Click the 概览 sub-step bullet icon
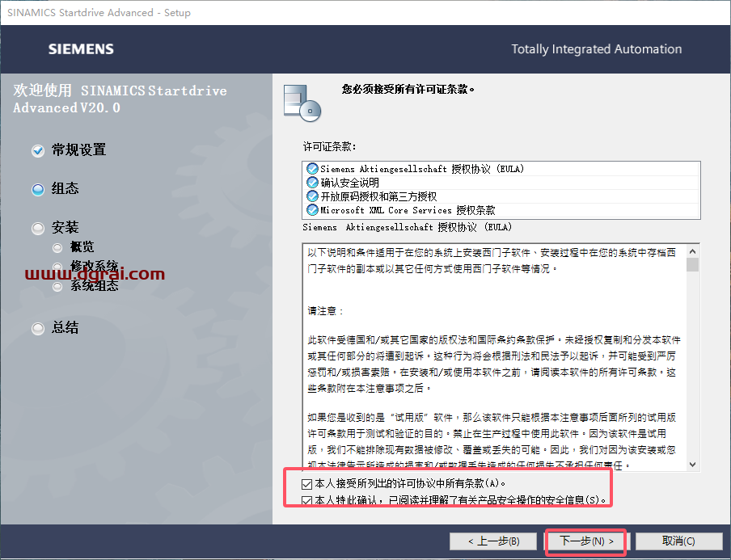Screen dimensions: 731x560 [x=57, y=247]
